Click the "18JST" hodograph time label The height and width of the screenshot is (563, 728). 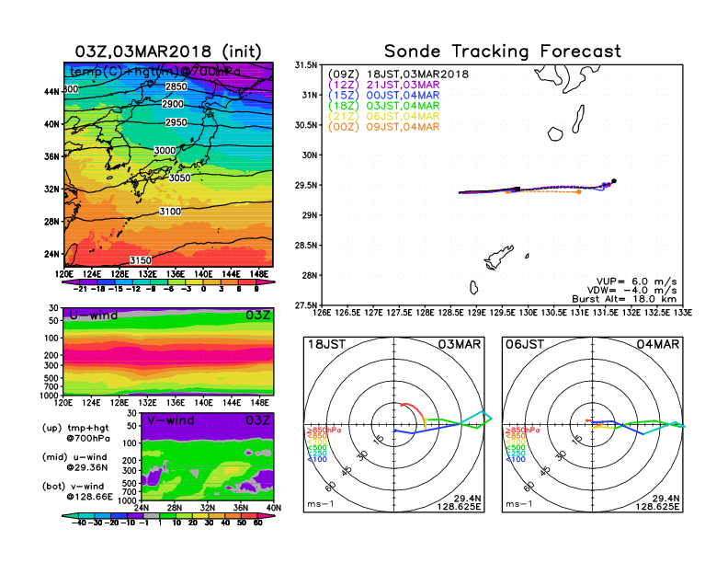326,344
